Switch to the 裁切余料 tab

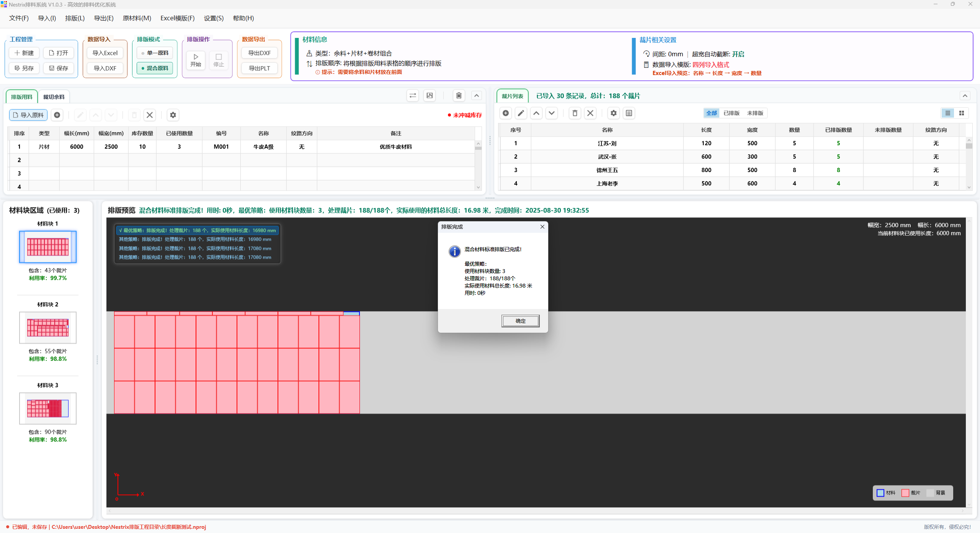[x=54, y=97]
